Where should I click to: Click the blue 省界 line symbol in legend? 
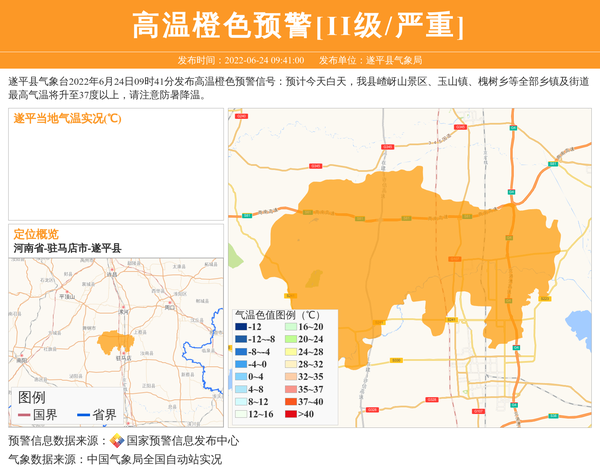[82, 415]
